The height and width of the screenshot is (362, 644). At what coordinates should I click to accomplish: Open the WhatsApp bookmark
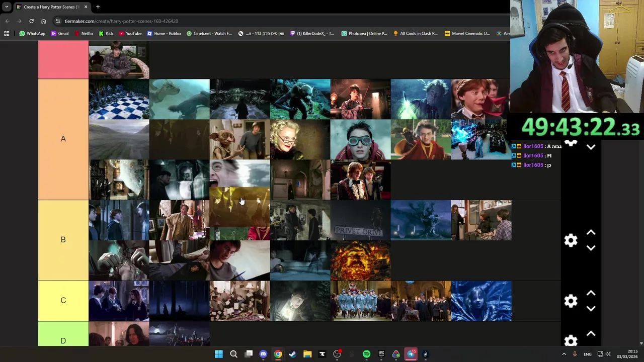(32, 33)
